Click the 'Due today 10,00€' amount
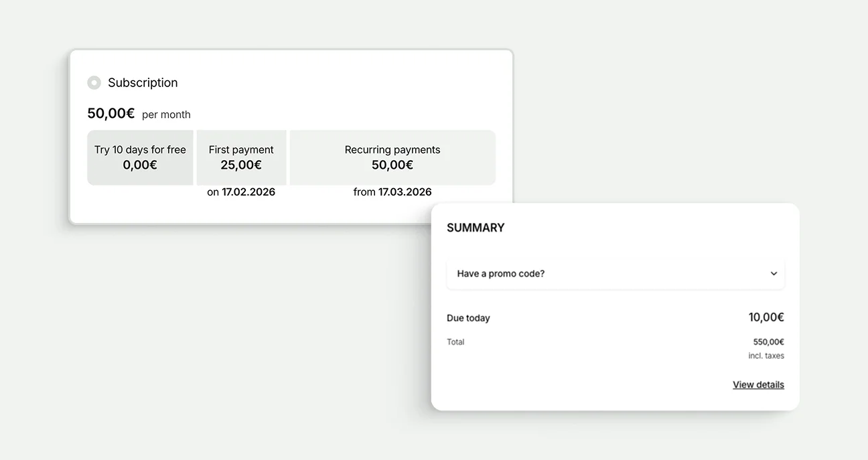Screen dimensions: 868x460 coord(766,317)
